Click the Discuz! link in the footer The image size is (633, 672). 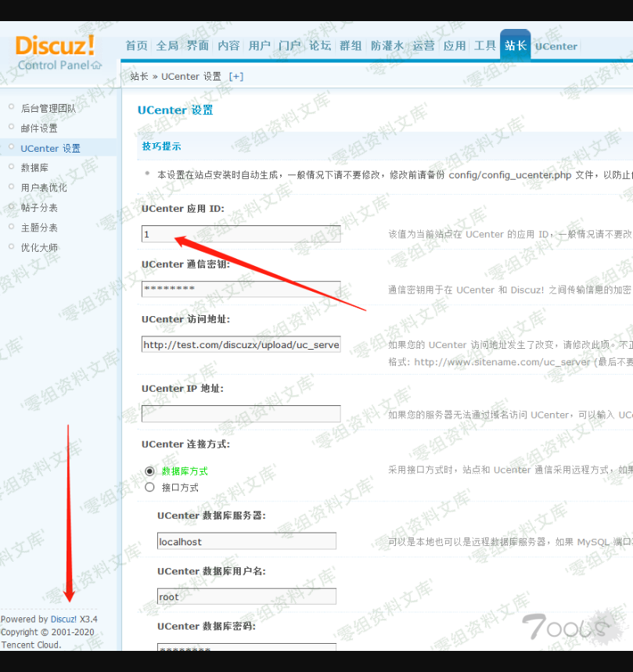64,619
